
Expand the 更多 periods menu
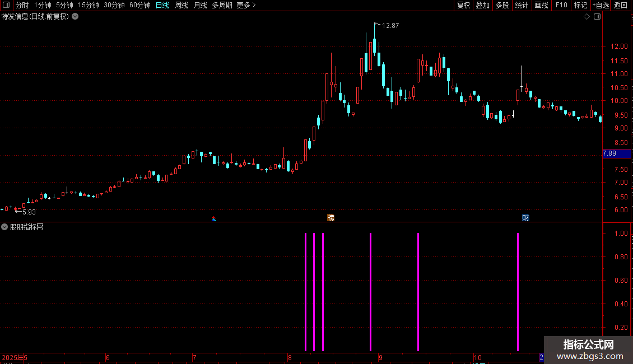pos(246,5)
